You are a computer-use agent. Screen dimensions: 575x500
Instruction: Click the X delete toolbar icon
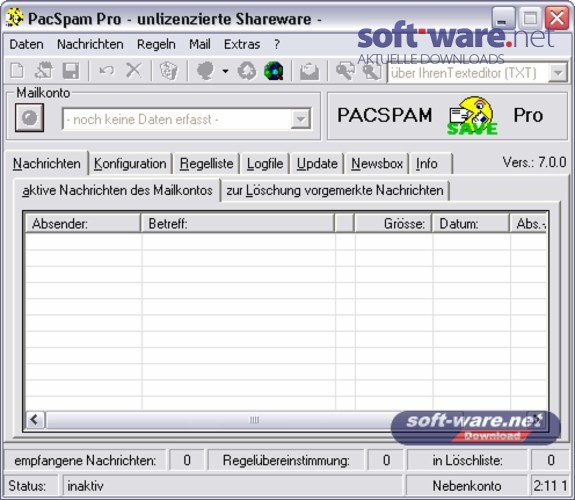tap(133, 70)
